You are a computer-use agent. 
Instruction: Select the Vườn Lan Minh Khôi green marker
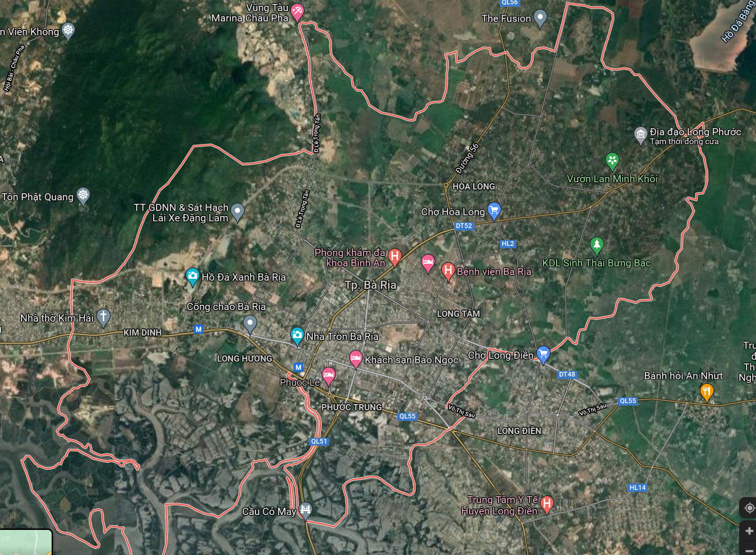coord(612,160)
